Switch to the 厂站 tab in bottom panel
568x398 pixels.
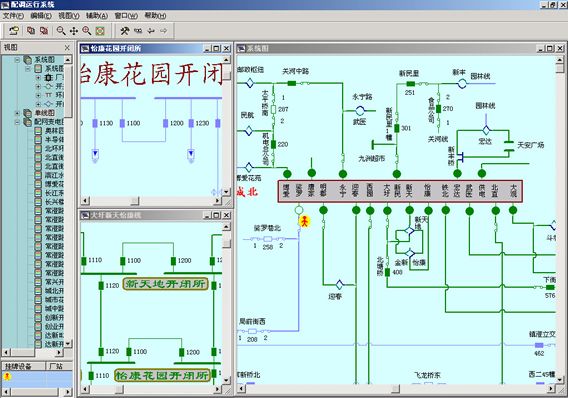[x=56, y=366]
